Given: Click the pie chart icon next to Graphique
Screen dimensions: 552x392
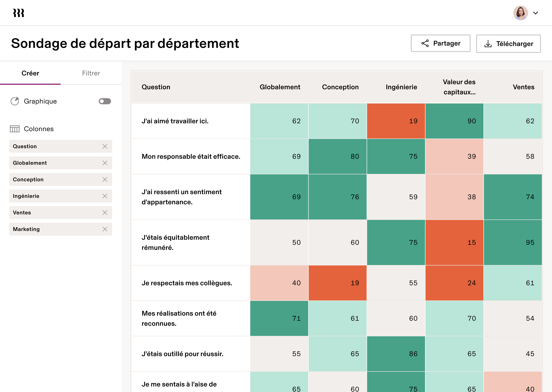Looking at the screenshot, I should point(15,101).
